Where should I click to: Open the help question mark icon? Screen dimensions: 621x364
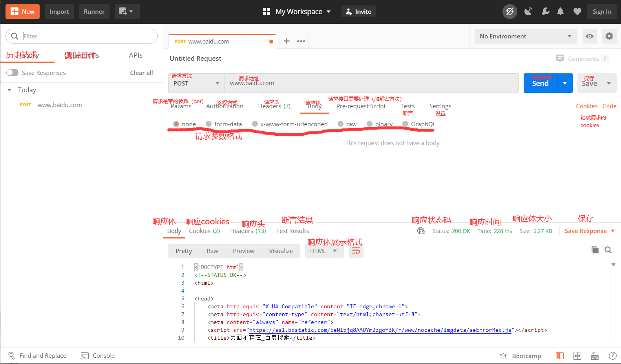click(x=612, y=356)
